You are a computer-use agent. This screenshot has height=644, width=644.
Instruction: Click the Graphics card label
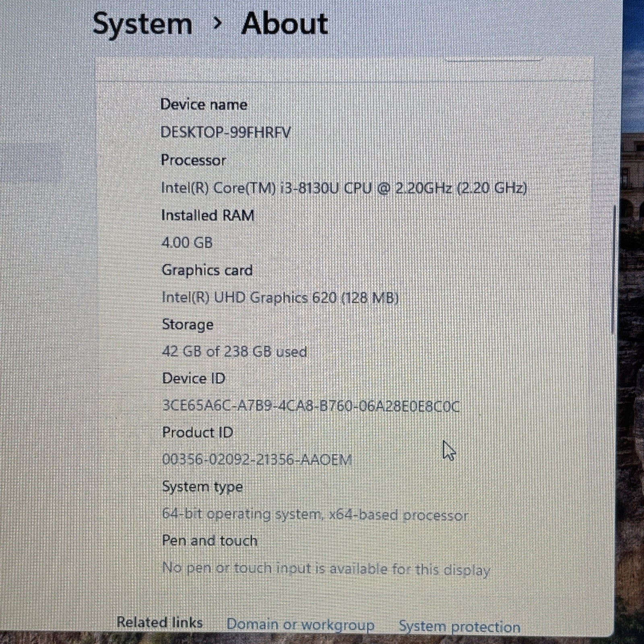click(x=207, y=270)
